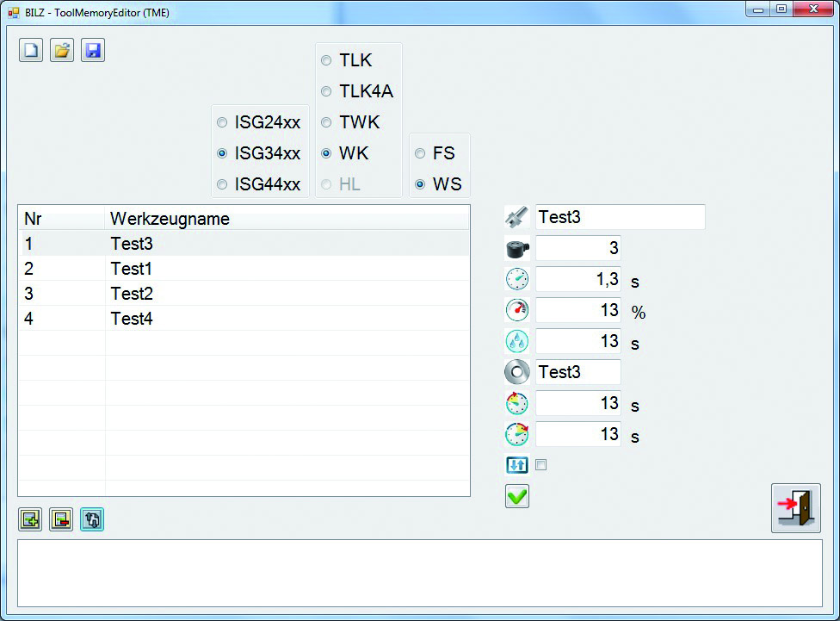
Task: Switch to the FS option
Action: [419, 153]
